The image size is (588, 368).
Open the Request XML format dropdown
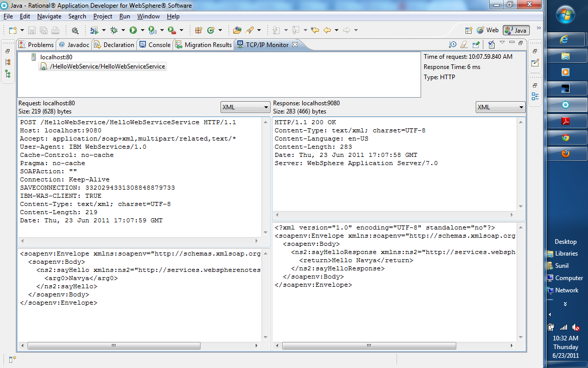(x=245, y=107)
